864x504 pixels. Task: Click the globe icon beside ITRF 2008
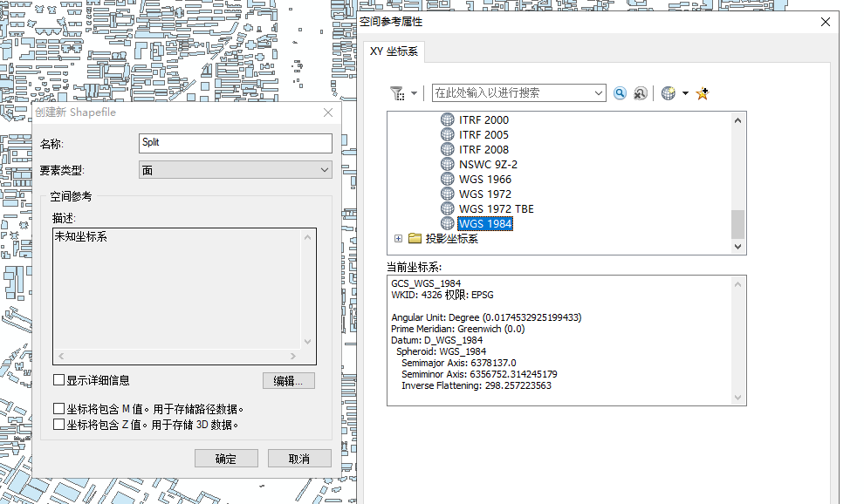(446, 149)
